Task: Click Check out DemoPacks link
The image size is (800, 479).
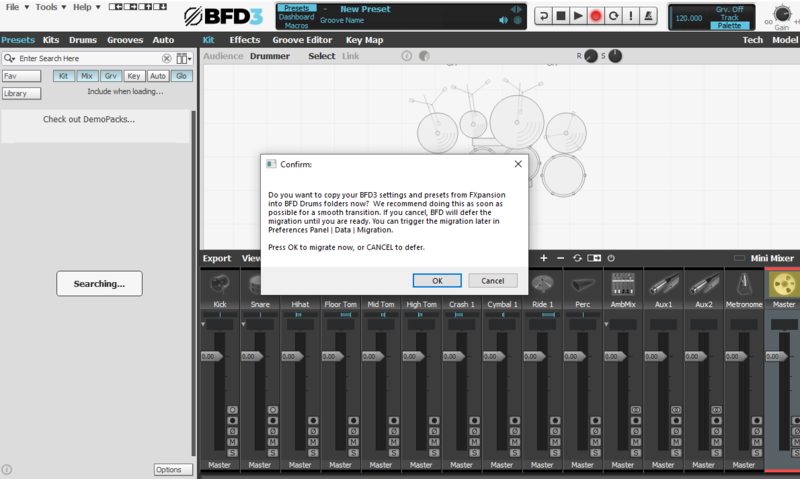Action: (89, 119)
